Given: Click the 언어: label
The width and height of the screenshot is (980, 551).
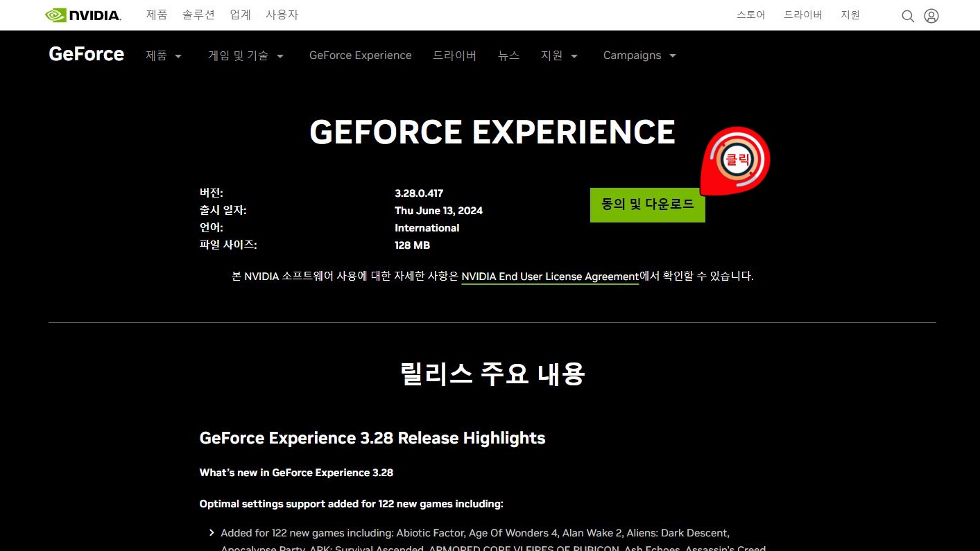Looking at the screenshot, I should pos(212,227).
